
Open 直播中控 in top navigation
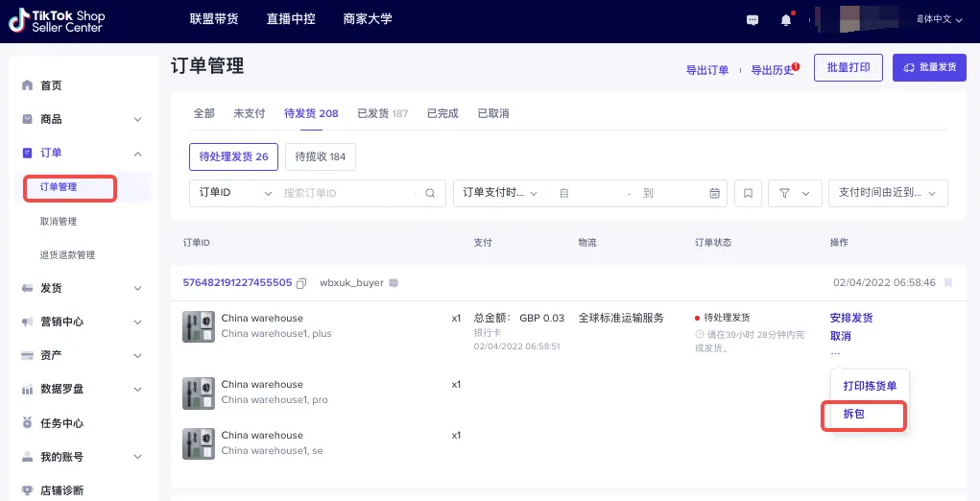291,19
